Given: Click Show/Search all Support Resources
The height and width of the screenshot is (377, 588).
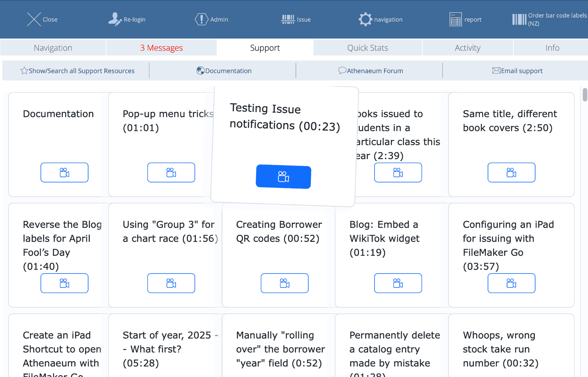Looking at the screenshot, I should pyautogui.click(x=78, y=71).
